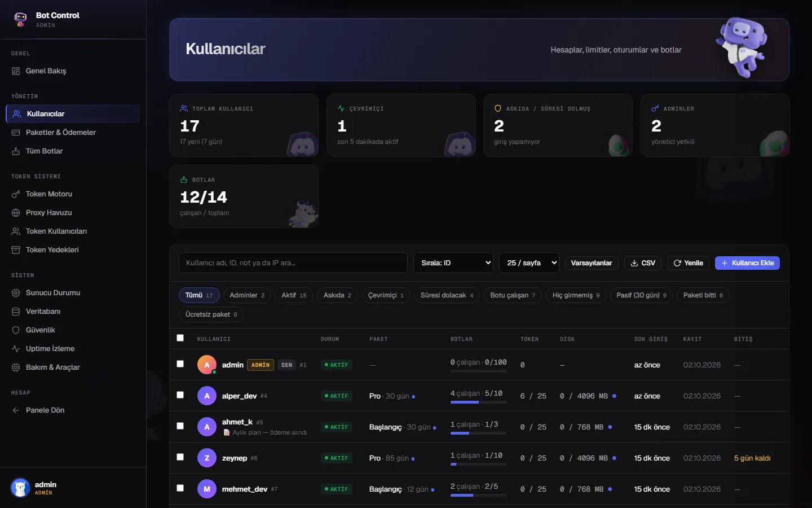Click the Yenile refresh button

click(x=689, y=263)
